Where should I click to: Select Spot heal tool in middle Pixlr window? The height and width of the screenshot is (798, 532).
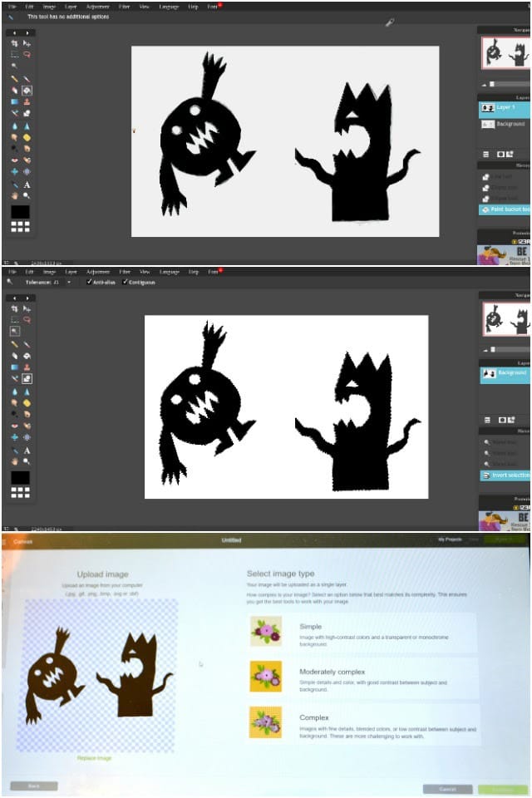27,426
